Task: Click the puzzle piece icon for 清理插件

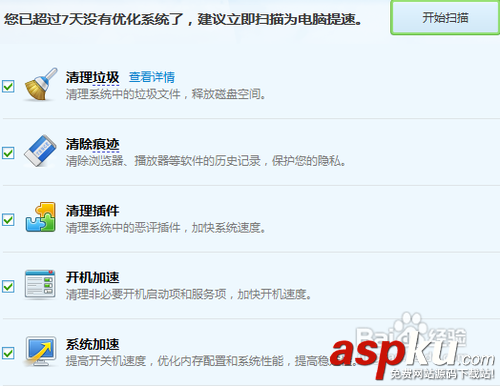Action: coord(40,217)
